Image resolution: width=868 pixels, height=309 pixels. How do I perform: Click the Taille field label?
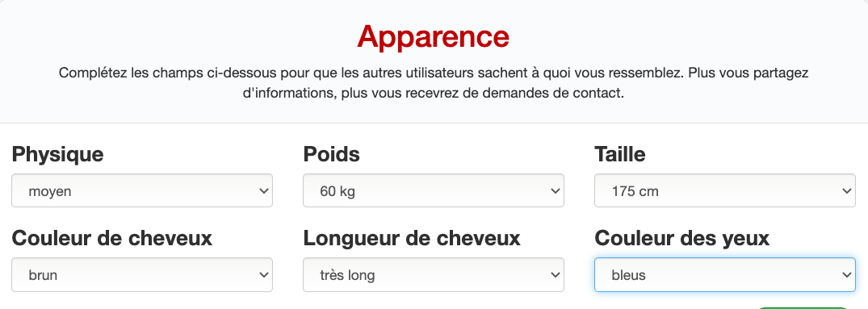tap(620, 154)
